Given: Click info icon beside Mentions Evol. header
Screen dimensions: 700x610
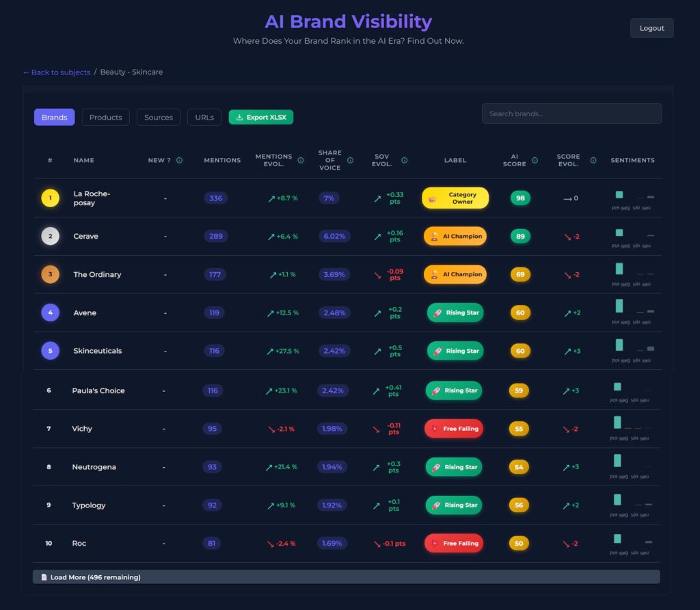Looking at the screenshot, I should pos(301,161).
